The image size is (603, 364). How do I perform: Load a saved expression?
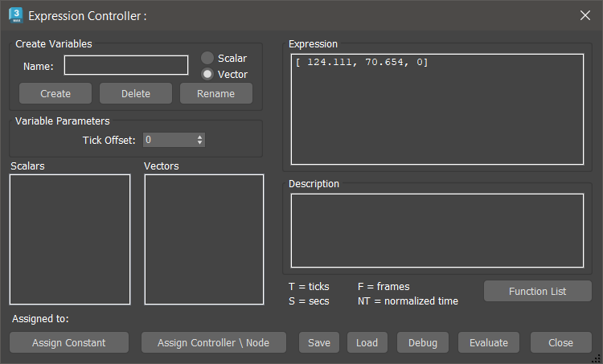[367, 342]
